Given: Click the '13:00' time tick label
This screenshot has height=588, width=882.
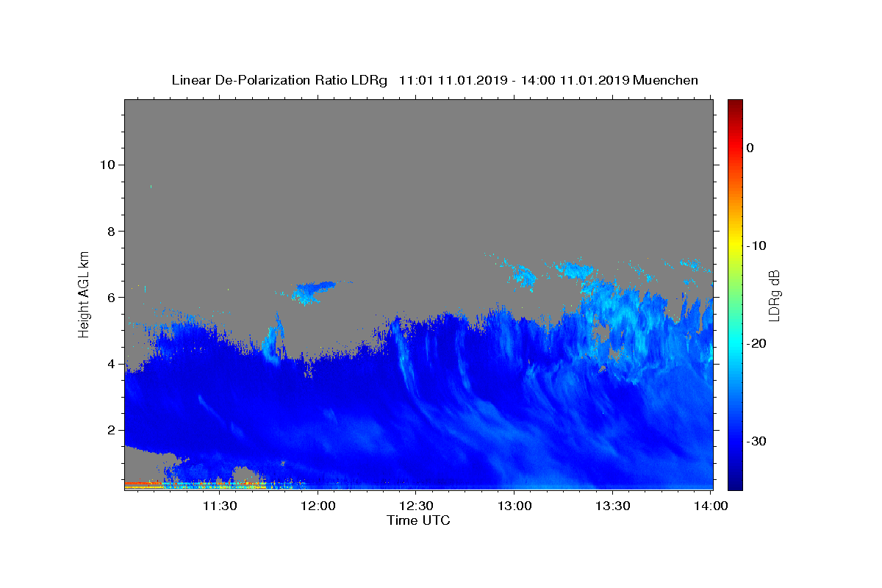Looking at the screenshot, I should click(x=514, y=506).
